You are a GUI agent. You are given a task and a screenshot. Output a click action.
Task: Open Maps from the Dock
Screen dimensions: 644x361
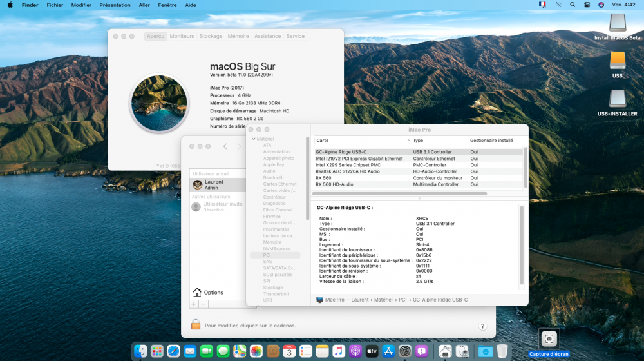coord(240,351)
